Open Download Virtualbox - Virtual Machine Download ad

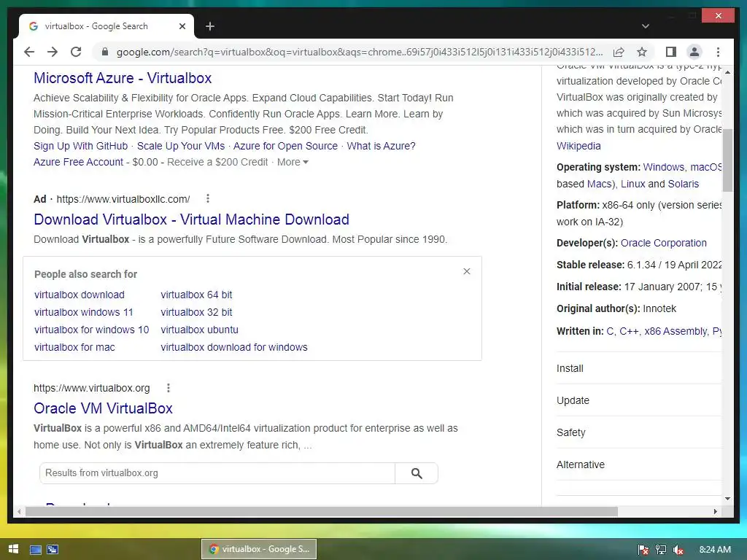pos(192,219)
